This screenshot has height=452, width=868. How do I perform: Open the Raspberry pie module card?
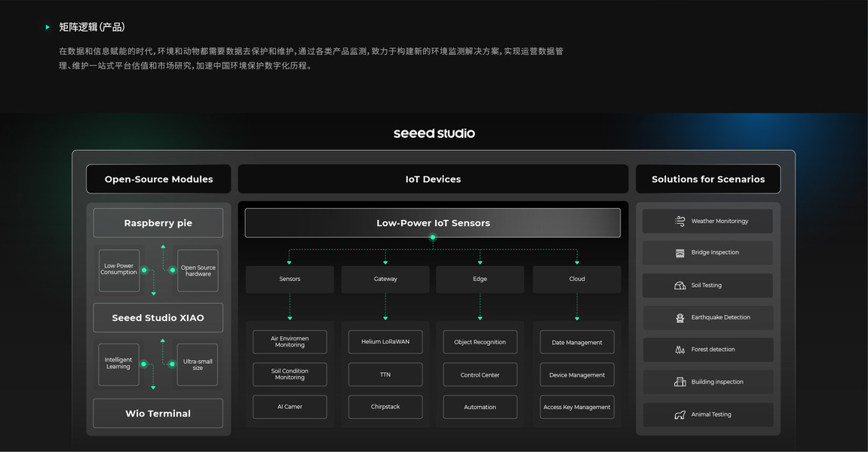tap(158, 223)
